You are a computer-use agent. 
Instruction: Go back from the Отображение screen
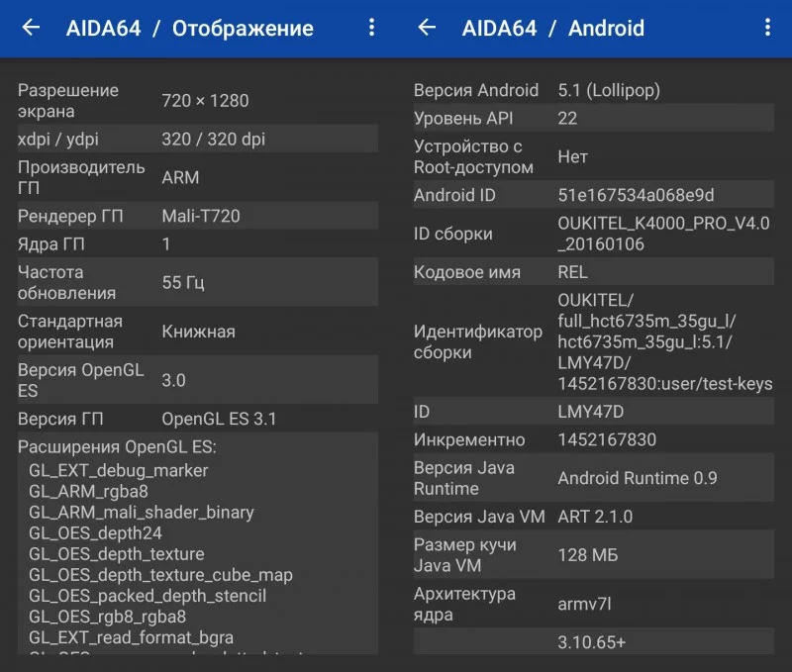point(31,28)
